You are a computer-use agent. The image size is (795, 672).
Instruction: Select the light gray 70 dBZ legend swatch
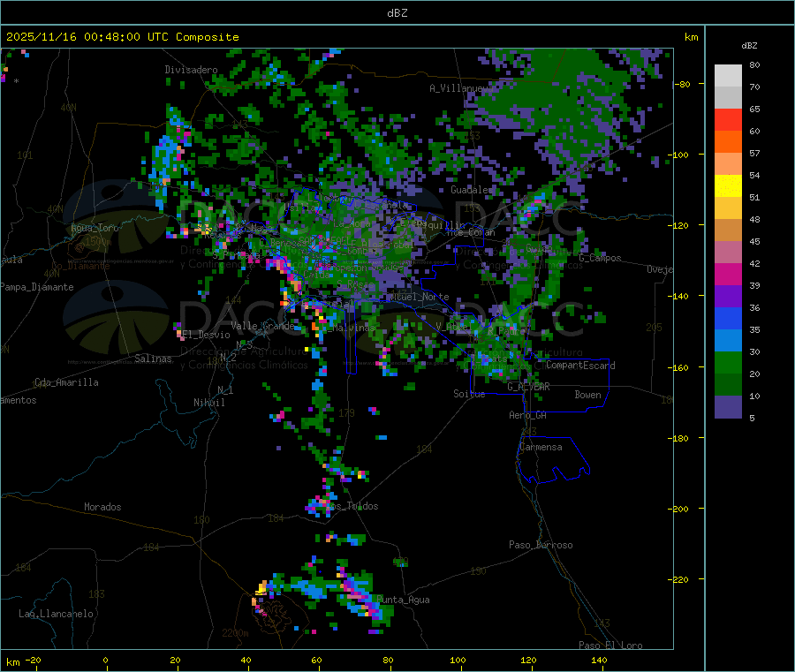point(728,97)
